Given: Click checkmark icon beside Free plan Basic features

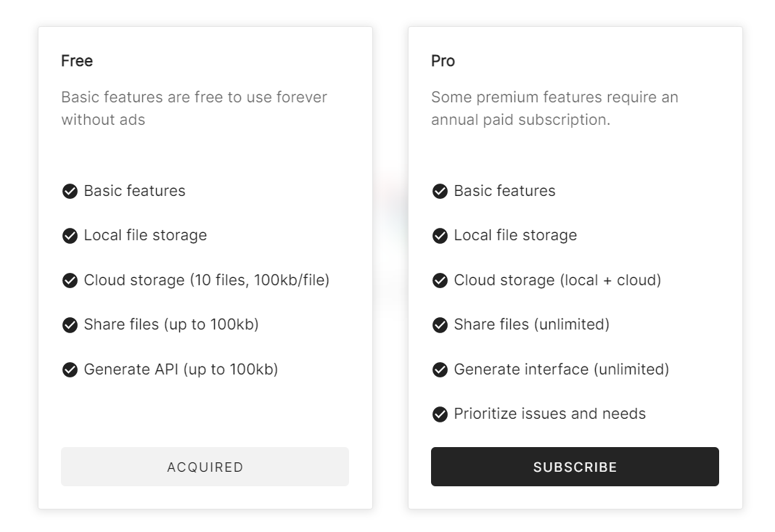Looking at the screenshot, I should coord(70,192).
